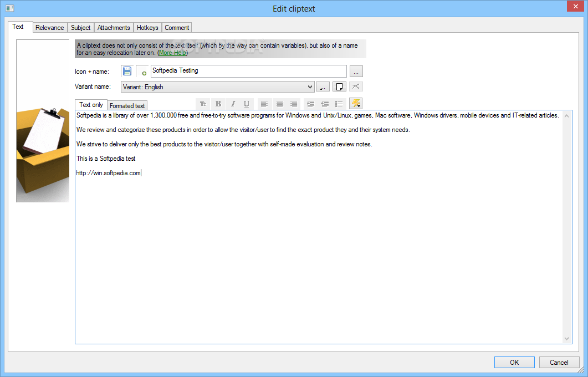This screenshot has height=377, width=588.
Task: Click the text area scrollbar down arrow
Action: 566,339
